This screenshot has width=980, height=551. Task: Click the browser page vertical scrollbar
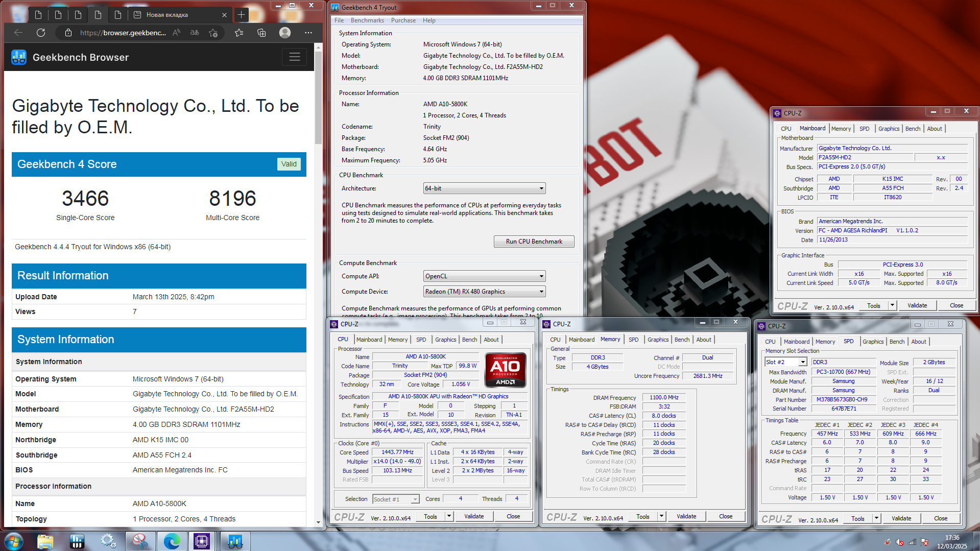coord(318,97)
